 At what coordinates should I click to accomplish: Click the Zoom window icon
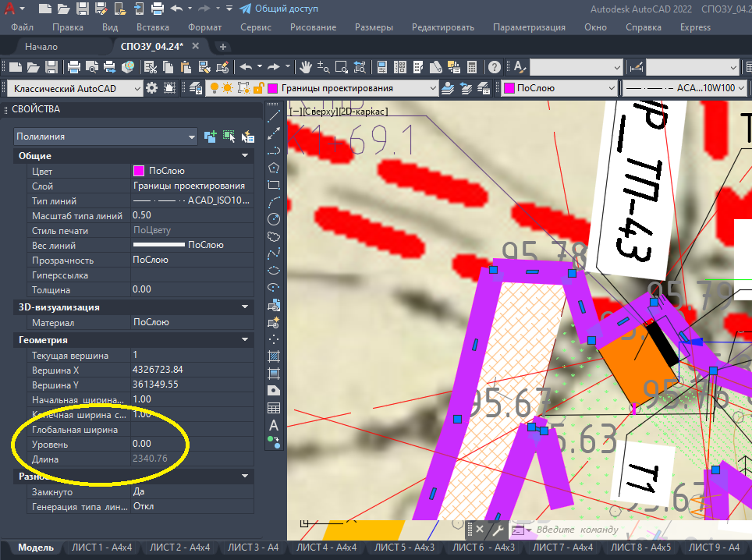(x=342, y=68)
